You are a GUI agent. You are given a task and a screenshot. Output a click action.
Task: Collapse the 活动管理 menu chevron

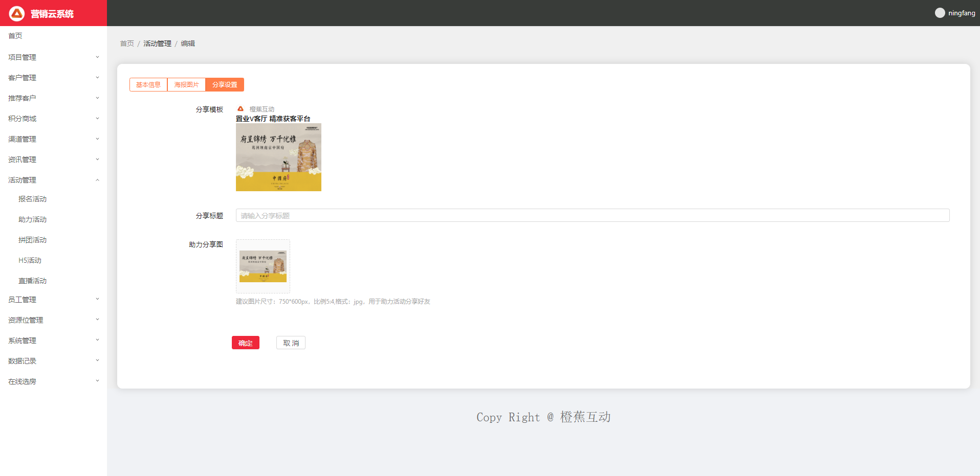pyautogui.click(x=97, y=180)
